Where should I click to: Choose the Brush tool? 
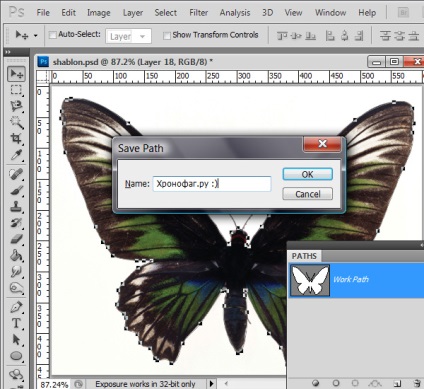(16, 190)
